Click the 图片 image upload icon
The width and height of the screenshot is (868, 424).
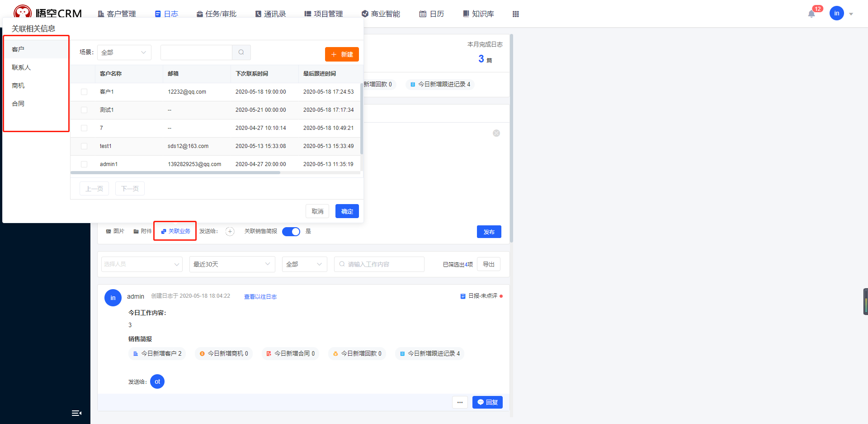[x=108, y=231]
